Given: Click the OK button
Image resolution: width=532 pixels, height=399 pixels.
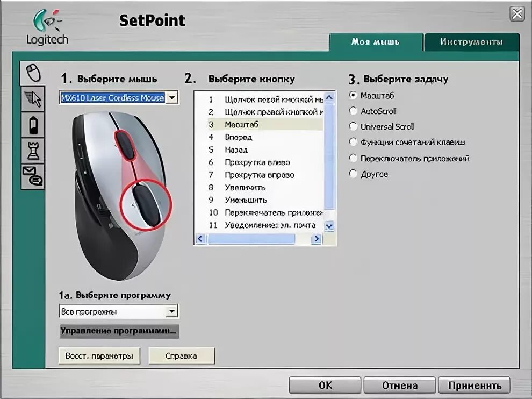Looking at the screenshot, I should pos(325,386).
